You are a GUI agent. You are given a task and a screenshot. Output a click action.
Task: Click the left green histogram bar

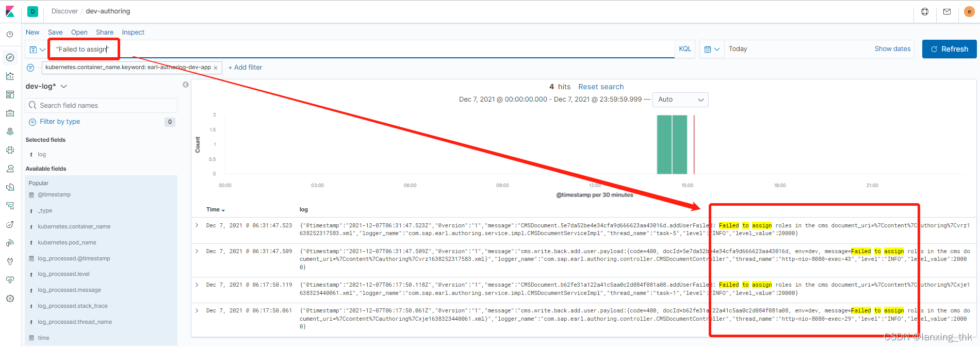tap(664, 144)
